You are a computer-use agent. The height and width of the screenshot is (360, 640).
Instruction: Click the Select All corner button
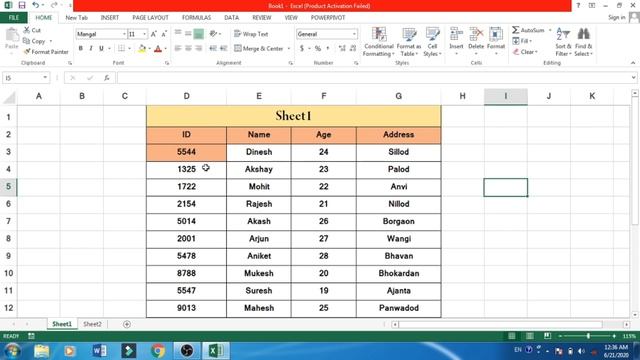click(9, 97)
